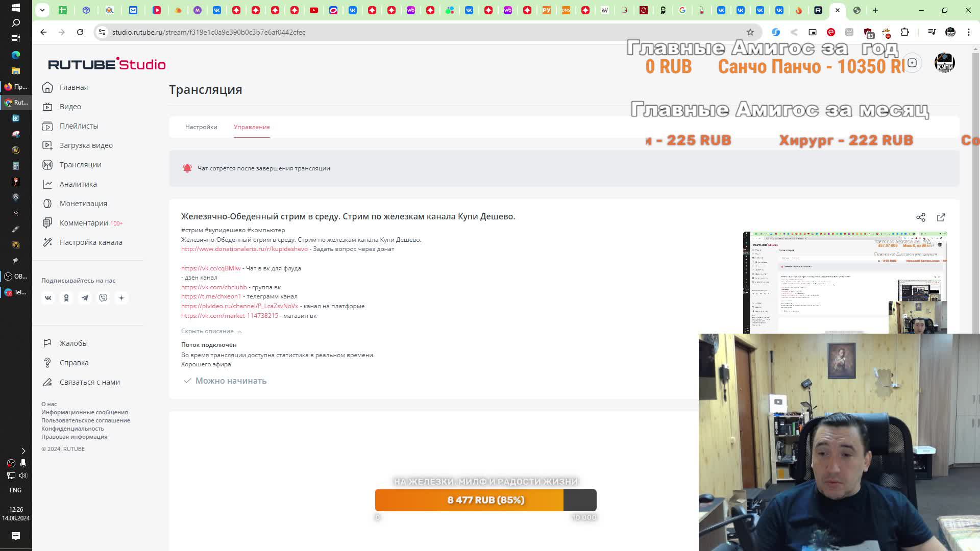Click the Telegram social icon in sidebar
This screenshot has width=980, height=551.
(85, 298)
